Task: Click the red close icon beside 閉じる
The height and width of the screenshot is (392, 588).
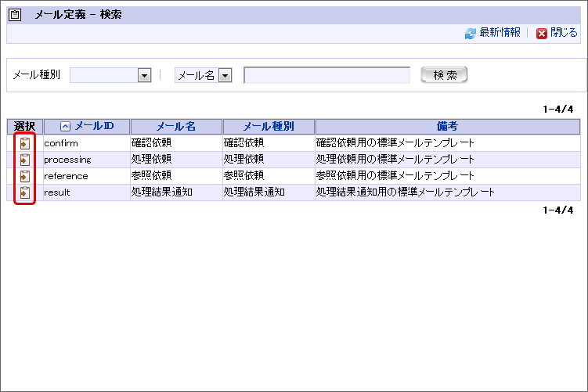Action: point(541,34)
